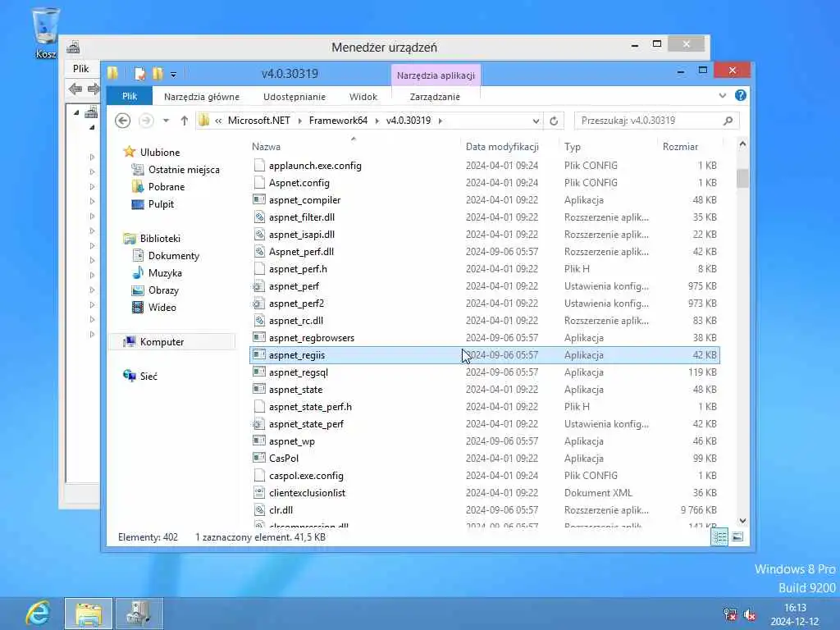This screenshot has height=630, width=840.
Task: Select aspnet_state_perf.h file name
Action: coord(310,407)
